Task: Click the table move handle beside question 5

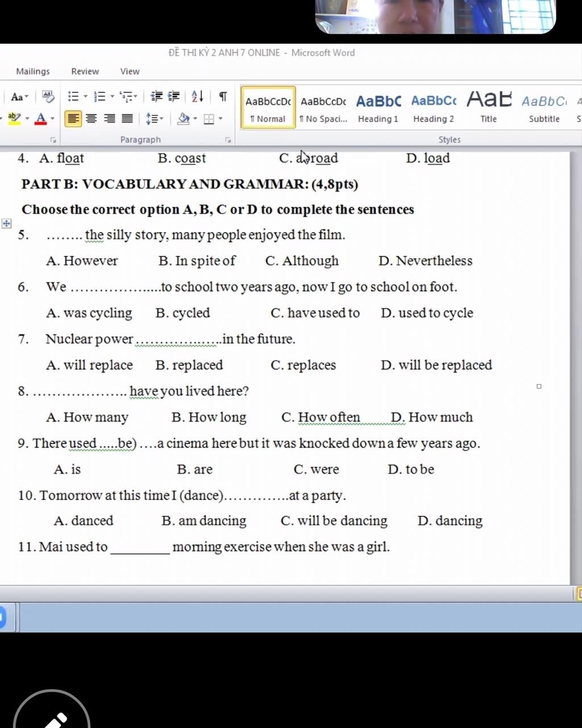Action: (x=6, y=224)
